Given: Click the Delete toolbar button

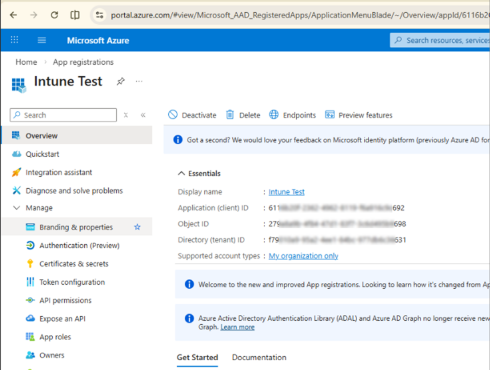Looking at the screenshot, I should coord(243,115).
